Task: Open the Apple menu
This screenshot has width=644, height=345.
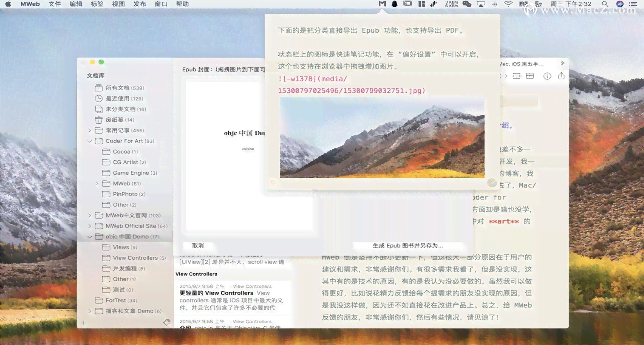Action: (8, 4)
